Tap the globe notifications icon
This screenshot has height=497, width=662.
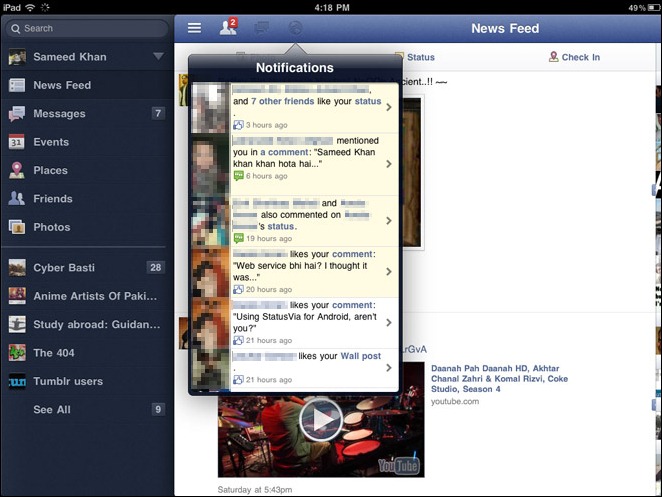point(295,28)
